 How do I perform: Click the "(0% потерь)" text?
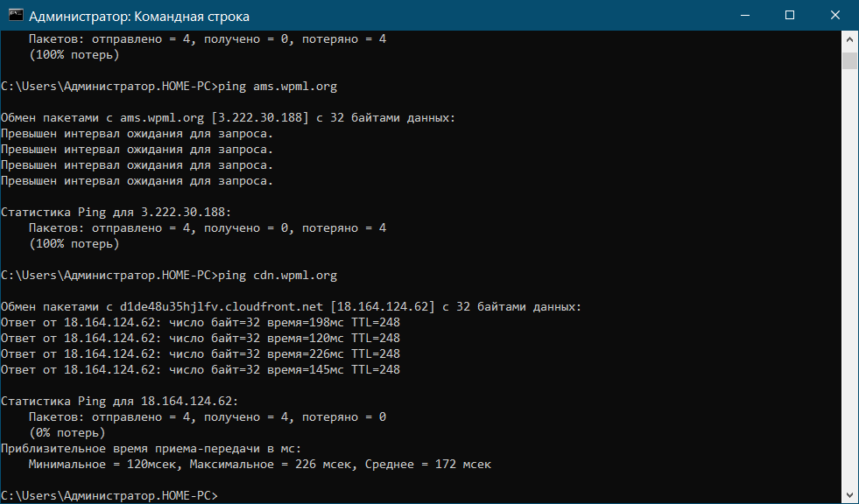(67, 432)
